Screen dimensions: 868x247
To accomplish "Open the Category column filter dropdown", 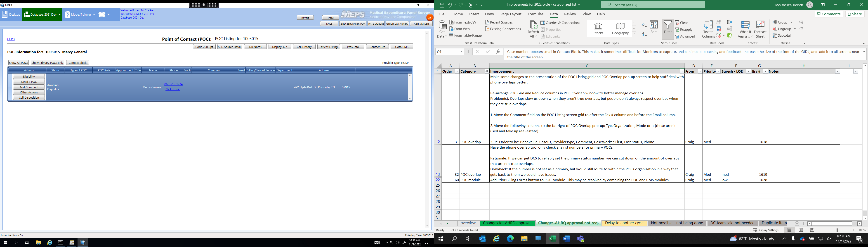I will pyautogui.click(x=487, y=71).
